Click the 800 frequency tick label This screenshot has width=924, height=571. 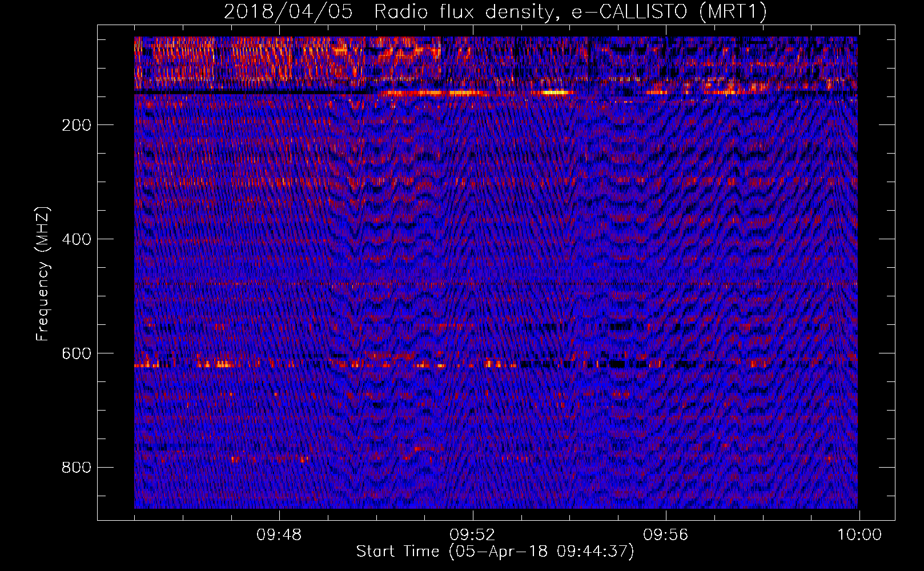[77, 468]
